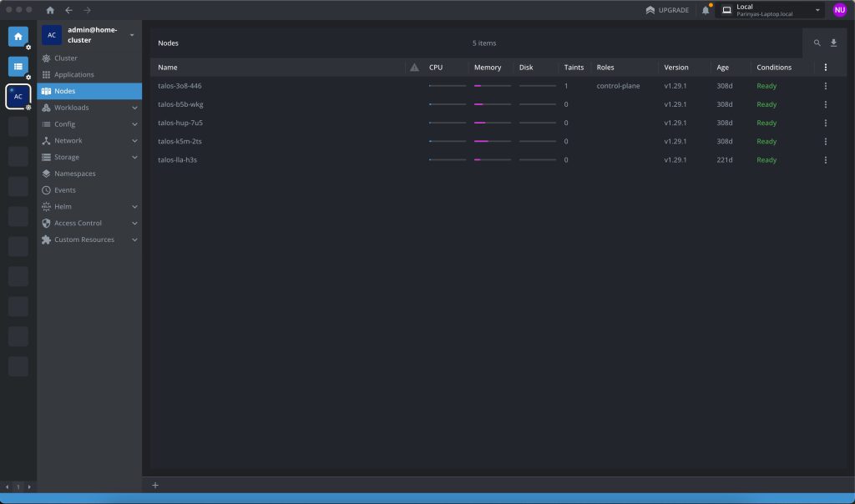Open the Namespaces menu item
Viewport: 855px width, 504px height.
pyautogui.click(x=75, y=174)
